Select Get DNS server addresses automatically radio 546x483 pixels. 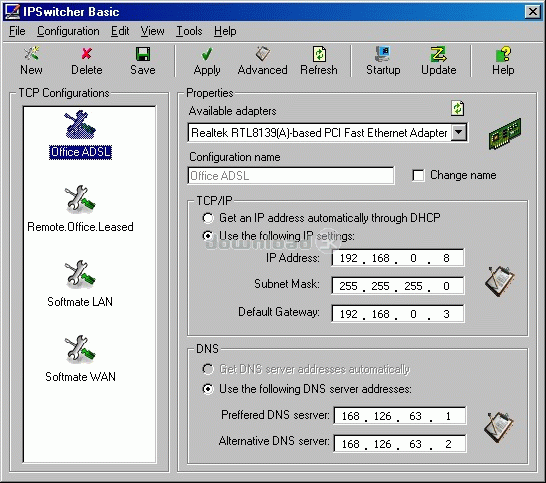coord(208,369)
